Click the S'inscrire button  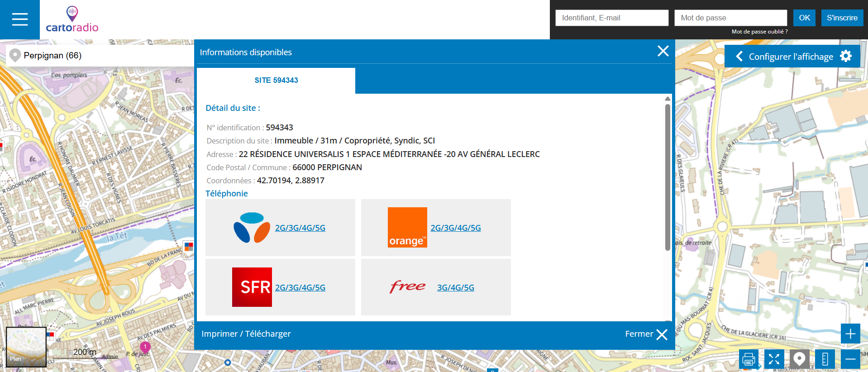[x=842, y=18]
